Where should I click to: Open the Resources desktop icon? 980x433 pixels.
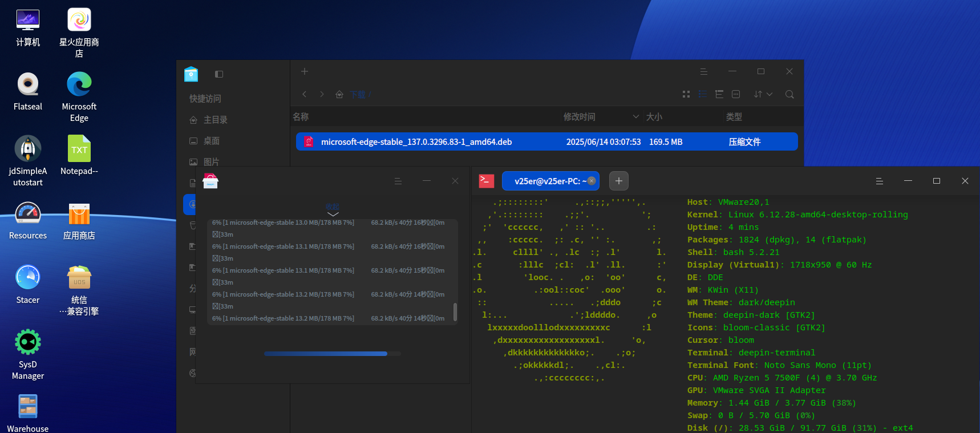pyautogui.click(x=28, y=220)
